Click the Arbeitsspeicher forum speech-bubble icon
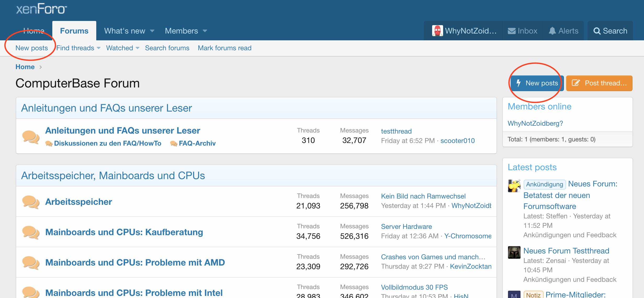The width and height of the screenshot is (644, 298). coord(31,202)
